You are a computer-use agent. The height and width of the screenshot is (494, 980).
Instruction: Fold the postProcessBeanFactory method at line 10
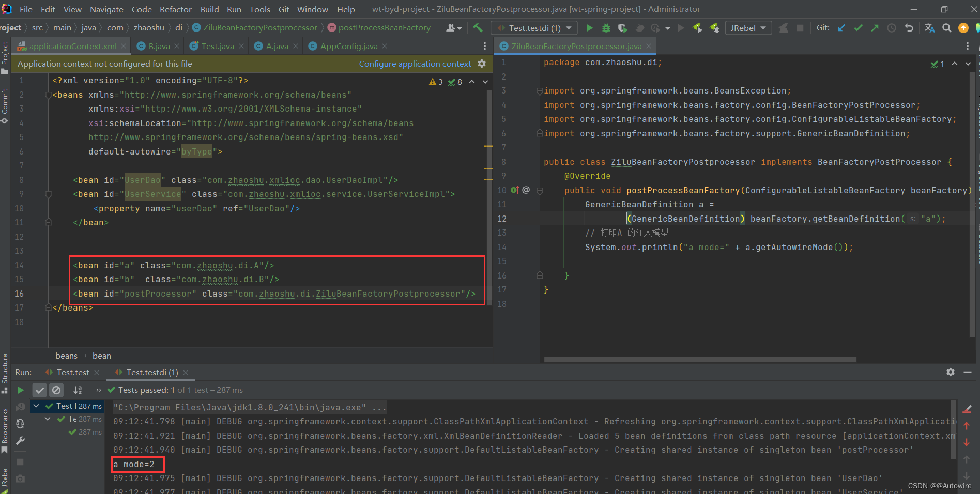pyautogui.click(x=540, y=190)
